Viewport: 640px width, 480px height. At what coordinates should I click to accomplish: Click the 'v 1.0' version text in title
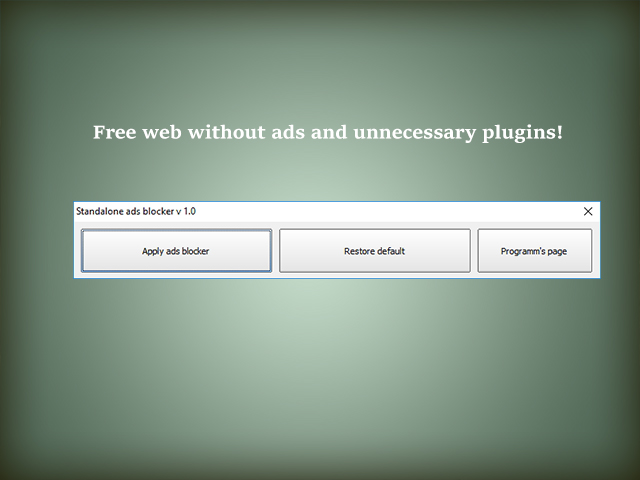coord(184,212)
